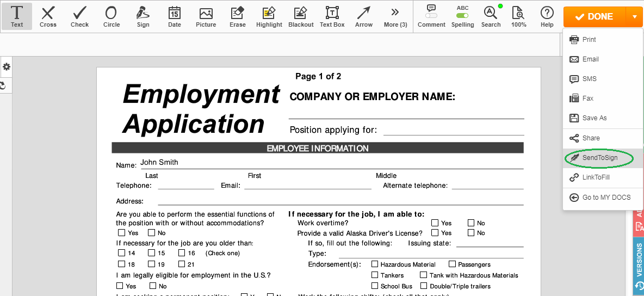The image size is (644, 296).
Task: Select the Cross mark tool
Action: pyautogui.click(x=48, y=16)
